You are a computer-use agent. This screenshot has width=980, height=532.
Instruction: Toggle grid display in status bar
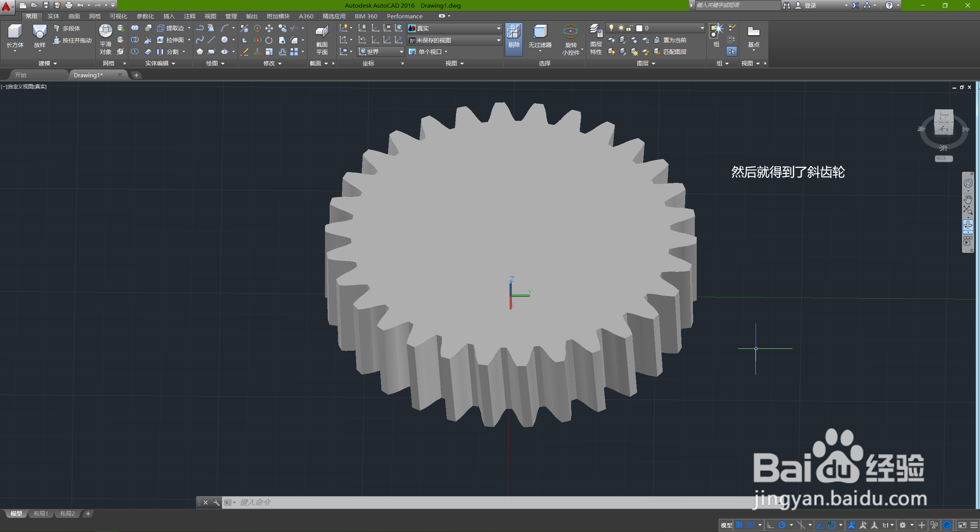tap(739, 525)
